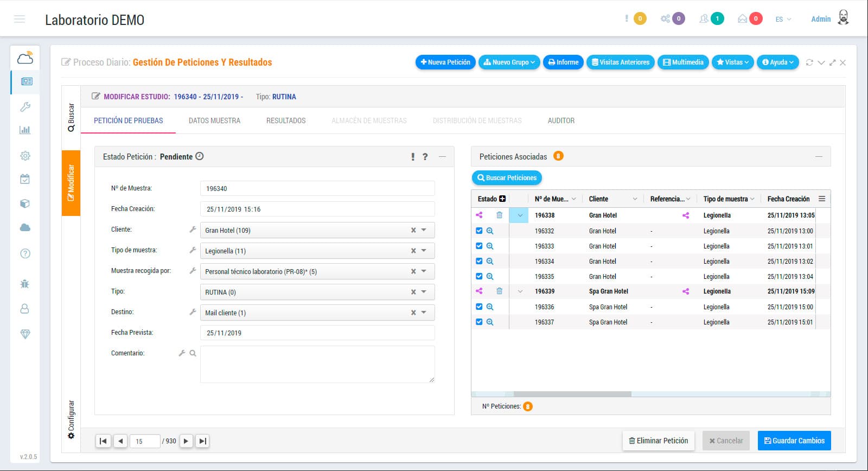Open the Configurar vertical side tab
This screenshot has height=471, width=868.
pyautogui.click(x=71, y=419)
